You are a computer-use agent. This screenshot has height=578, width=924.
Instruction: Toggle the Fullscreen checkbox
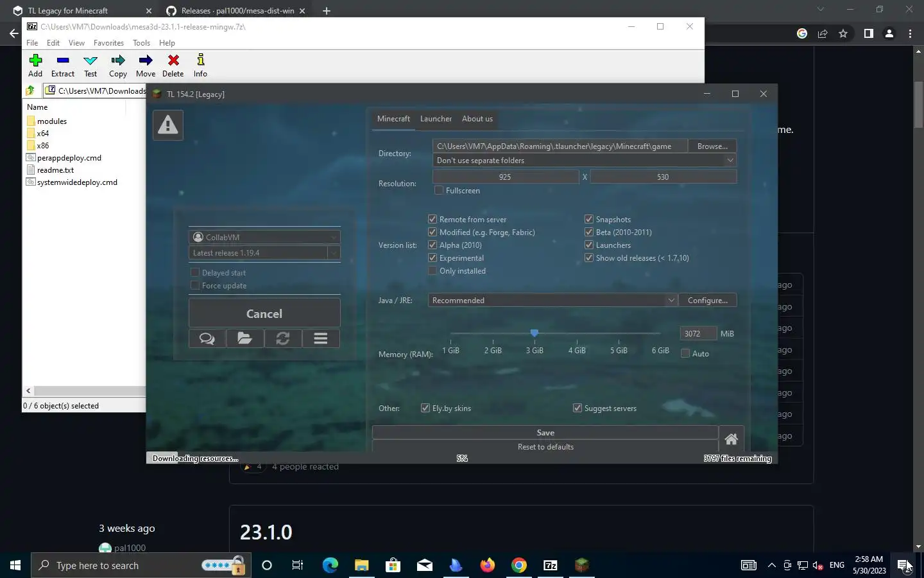tap(439, 190)
